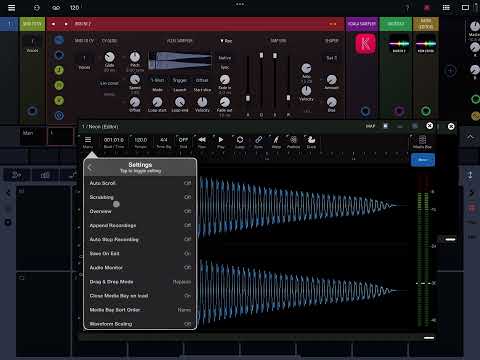The height and width of the screenshot is (360, 480).
Task: Click the horizontal scrollbar handle under waveform
Action: point(429,338)
